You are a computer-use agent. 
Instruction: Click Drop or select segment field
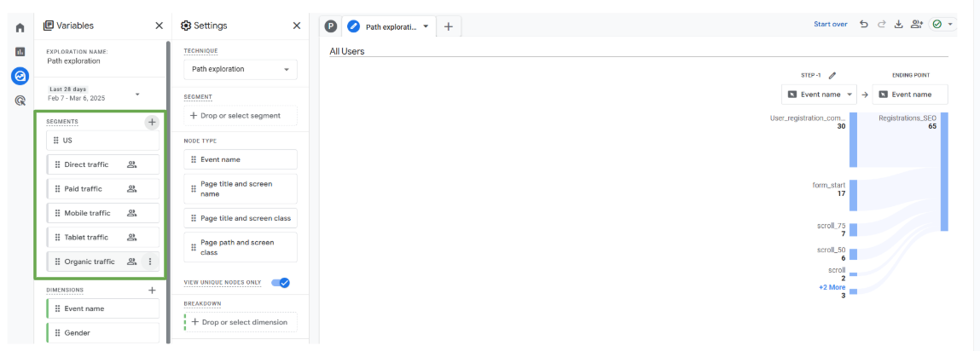[x=241, y=116]
